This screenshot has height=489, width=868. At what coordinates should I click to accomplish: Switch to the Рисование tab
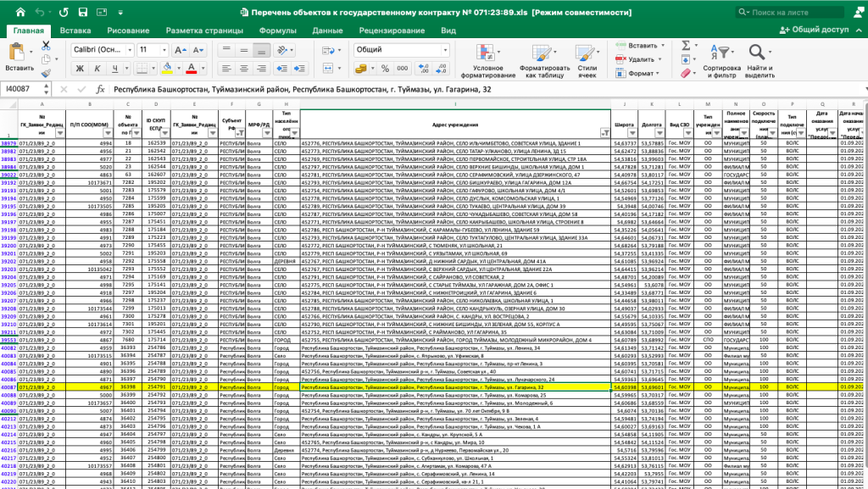coord(128,31)
